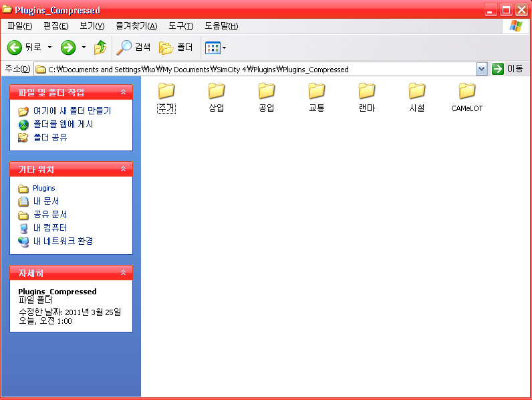
Task: Click the network places (내 네트워크 환경) icon
Action: (23, 241)
